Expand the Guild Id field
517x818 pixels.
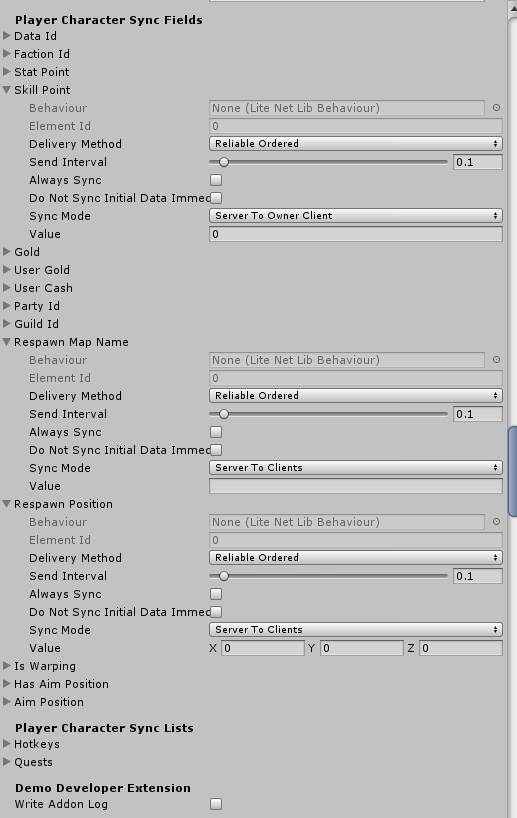[x=7, y=324]
